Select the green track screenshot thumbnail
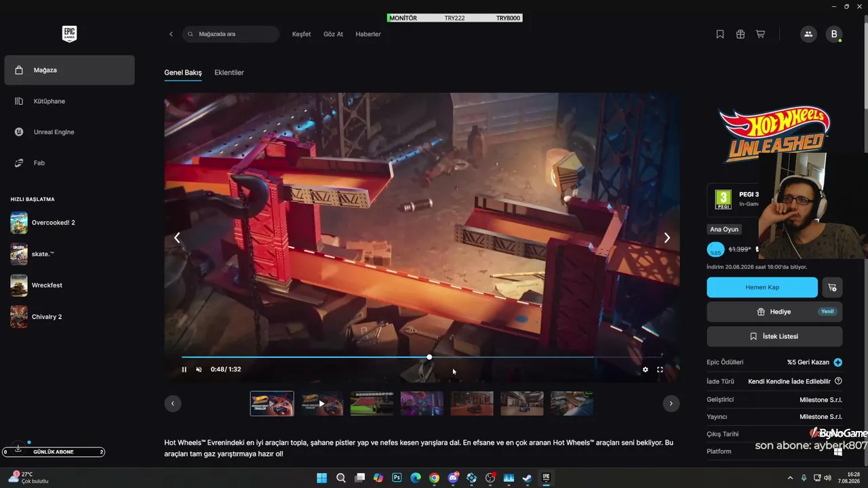This screenshot has width=868, height=488. (372, 403)
